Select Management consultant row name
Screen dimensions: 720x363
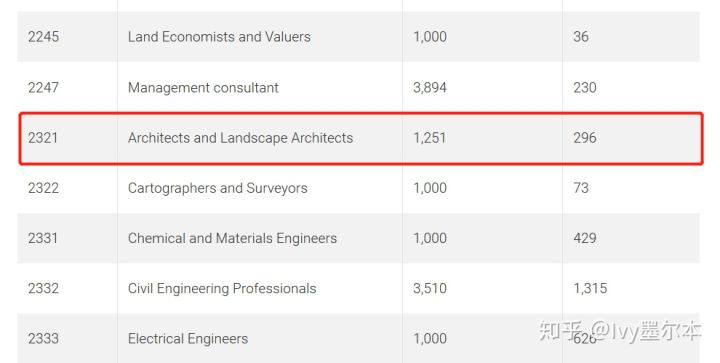[203, 87]
